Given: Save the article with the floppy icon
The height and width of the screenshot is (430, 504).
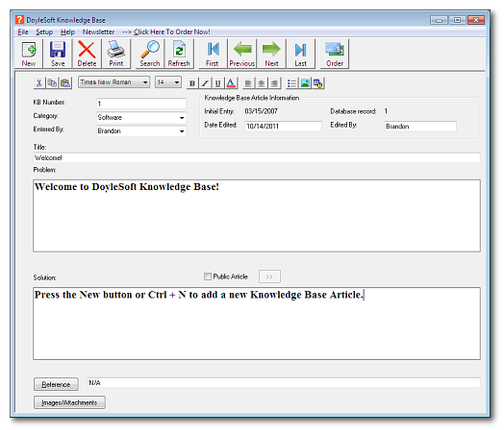Looking at the screenshot, I should pos(58,54).
